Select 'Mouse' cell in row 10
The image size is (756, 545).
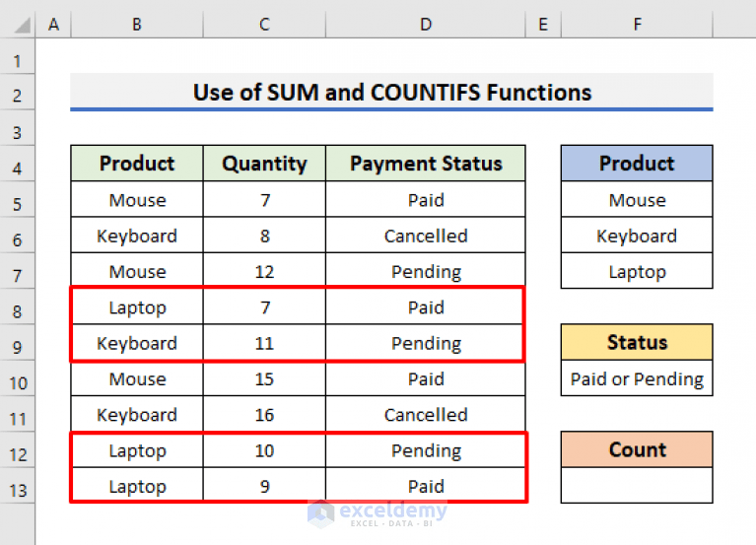tap(137, 378)
